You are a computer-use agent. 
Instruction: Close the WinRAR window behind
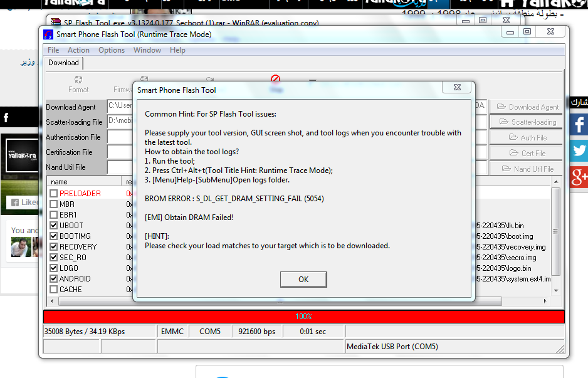pos(506,20)
